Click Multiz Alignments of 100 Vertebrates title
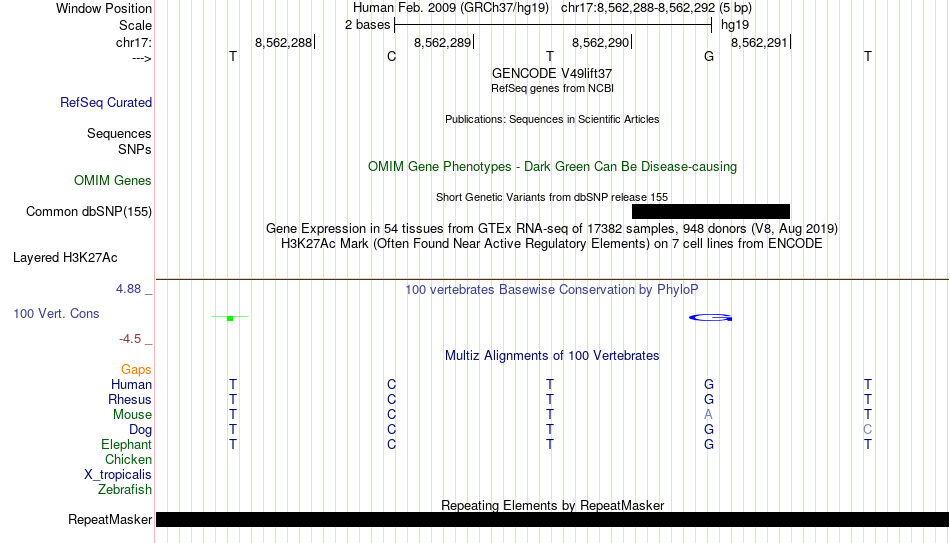Viewport: 950px width, 543px height. pos(552,356)
